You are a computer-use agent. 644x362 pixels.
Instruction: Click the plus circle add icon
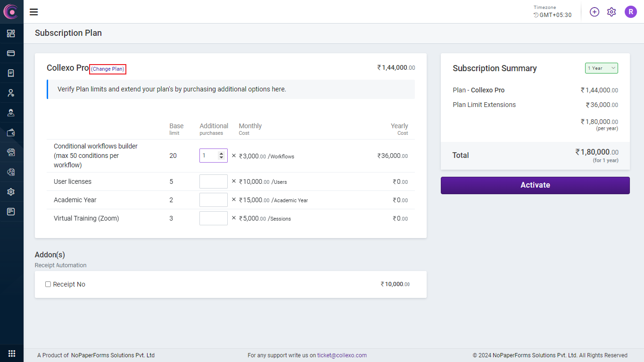pos(594,12)
